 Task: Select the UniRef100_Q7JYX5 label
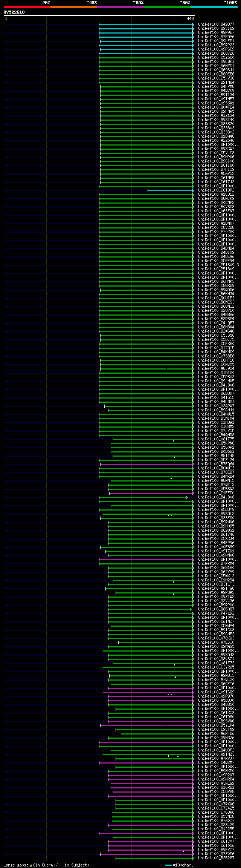click(216, 431)
